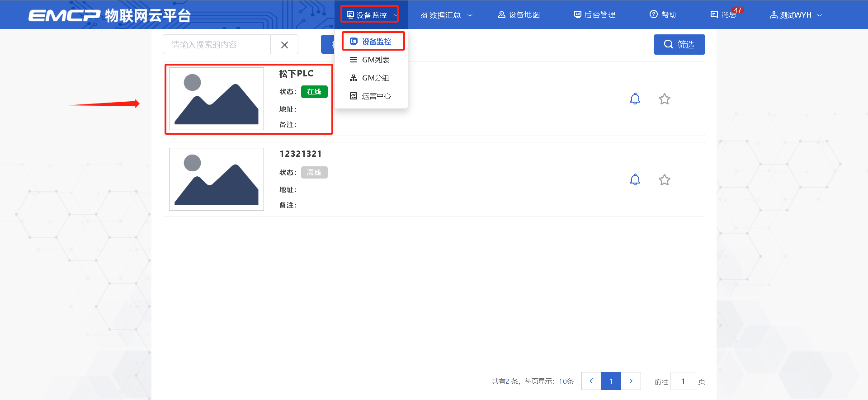Image resolution: width=868 pixels, height=400 pixels.
Task: Open the 松下PLC device thumbnail image
Action: coord(216,99)
